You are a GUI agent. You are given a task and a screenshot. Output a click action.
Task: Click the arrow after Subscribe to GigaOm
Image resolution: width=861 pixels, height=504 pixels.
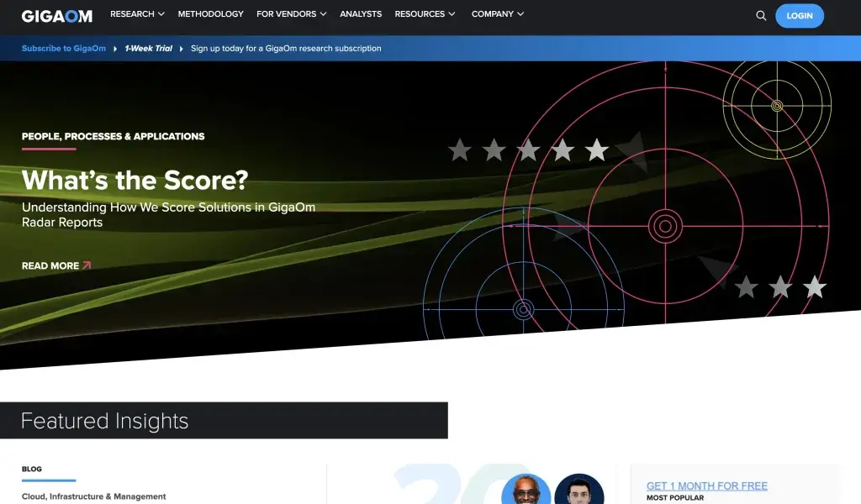(x=115, y=49)
